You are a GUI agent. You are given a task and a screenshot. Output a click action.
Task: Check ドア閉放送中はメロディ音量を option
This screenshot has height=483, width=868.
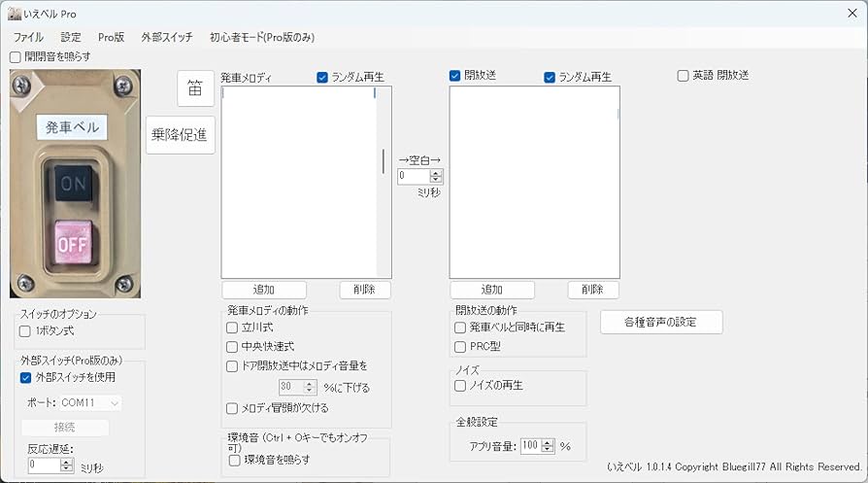coord(232,366)
